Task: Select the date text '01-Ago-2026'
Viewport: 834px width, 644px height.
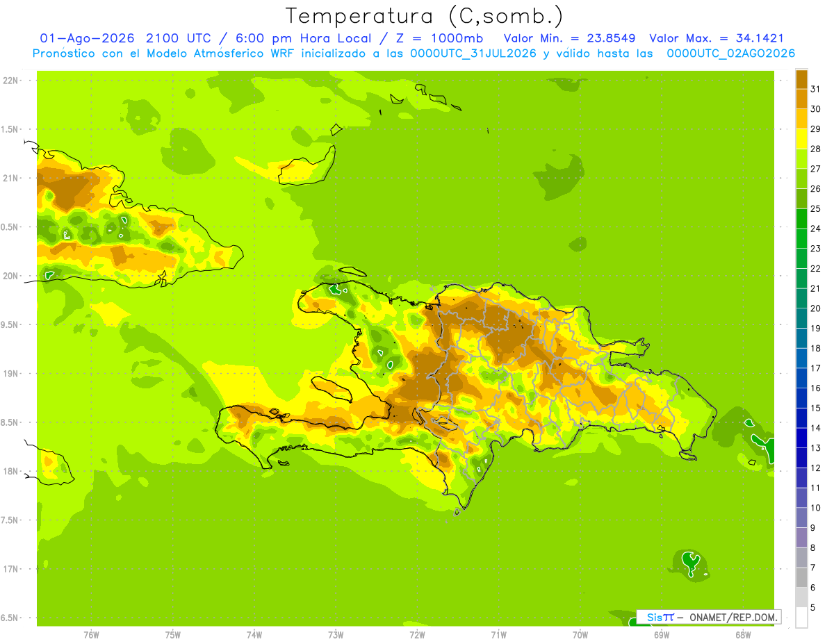Action: pyautogui.click(x=88, y=38)
